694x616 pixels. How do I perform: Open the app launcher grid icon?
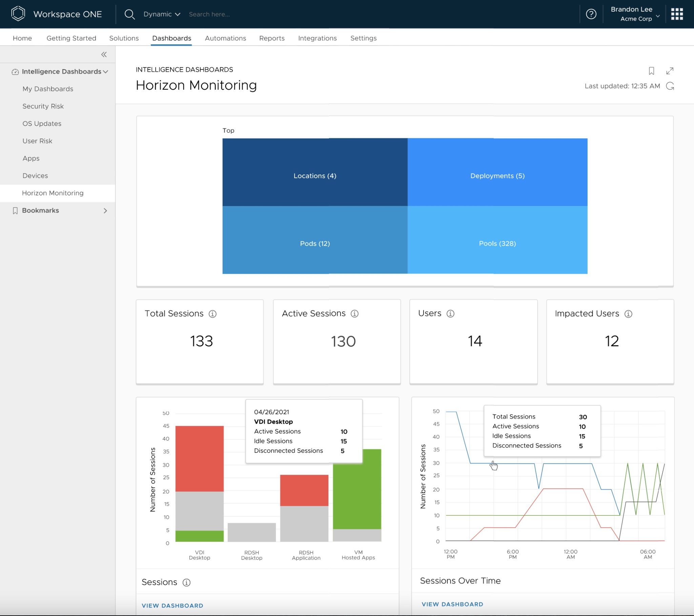(677, 14)
